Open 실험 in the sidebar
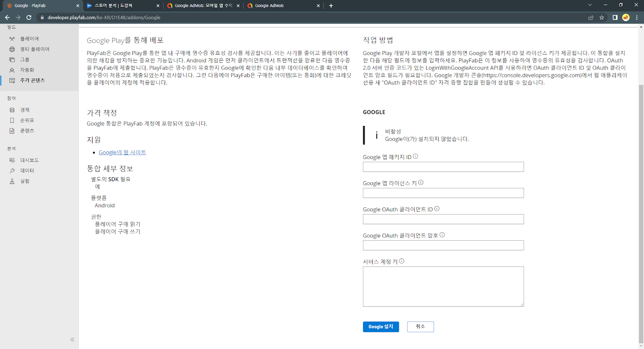Image resolution: width=644 pixels, height=349 pixels. click(x=25, y=181)
